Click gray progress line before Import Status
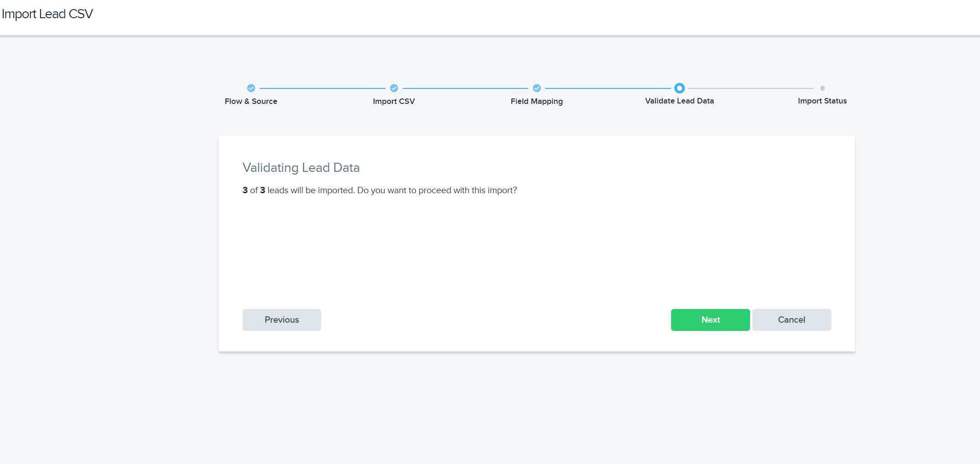Screen dimensions: 980x464 tap(751, 88)
